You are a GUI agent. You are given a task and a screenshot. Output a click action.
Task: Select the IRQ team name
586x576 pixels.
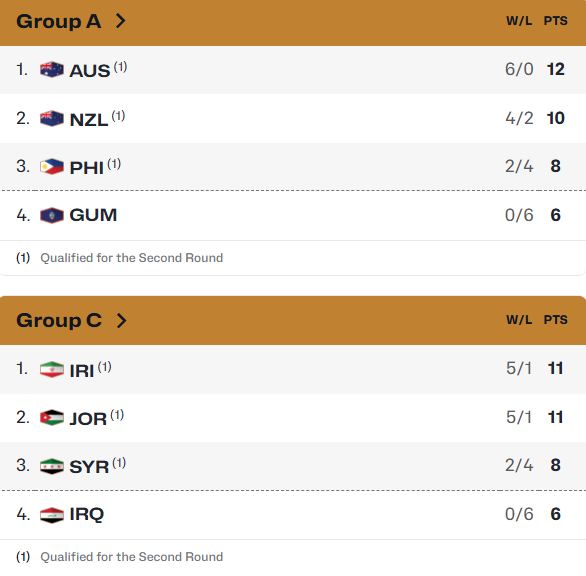[x=87, y=514]
